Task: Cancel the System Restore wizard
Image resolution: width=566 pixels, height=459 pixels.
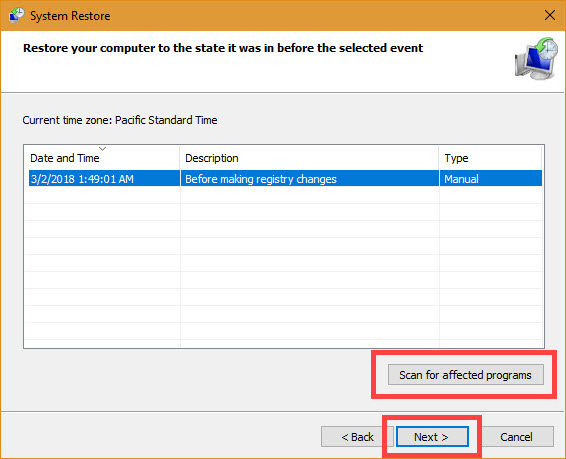Action: coord(517,437)
